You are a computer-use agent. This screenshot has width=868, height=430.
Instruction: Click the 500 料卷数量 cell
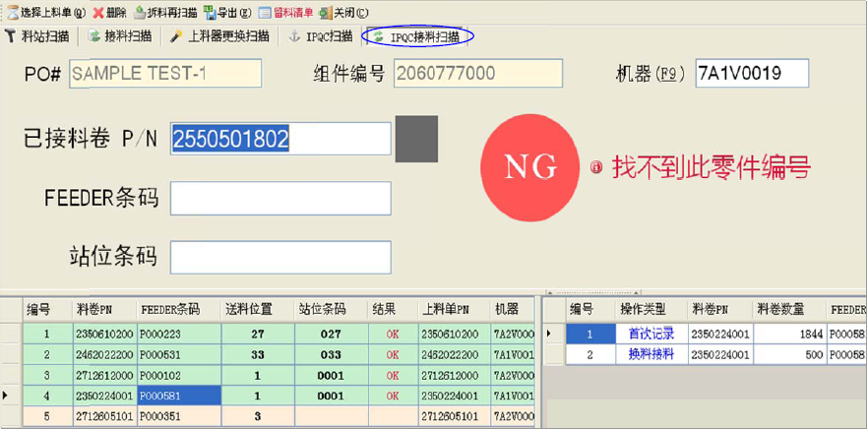[789, 355]
